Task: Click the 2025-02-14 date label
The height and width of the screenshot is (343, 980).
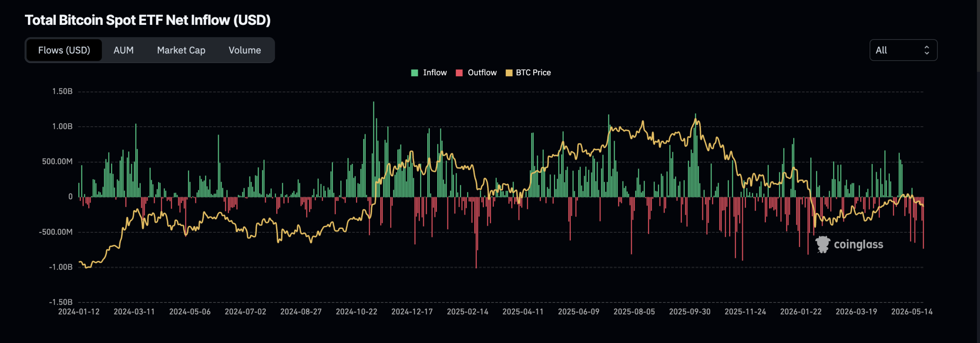Action: pyautogui.click(x=467, y=312)
